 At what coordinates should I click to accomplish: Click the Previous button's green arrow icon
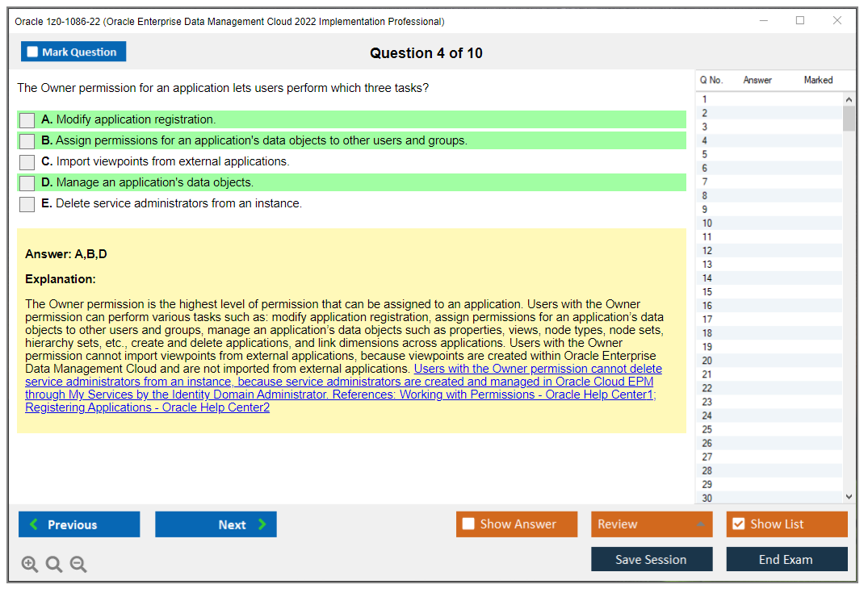click(33, 524)
